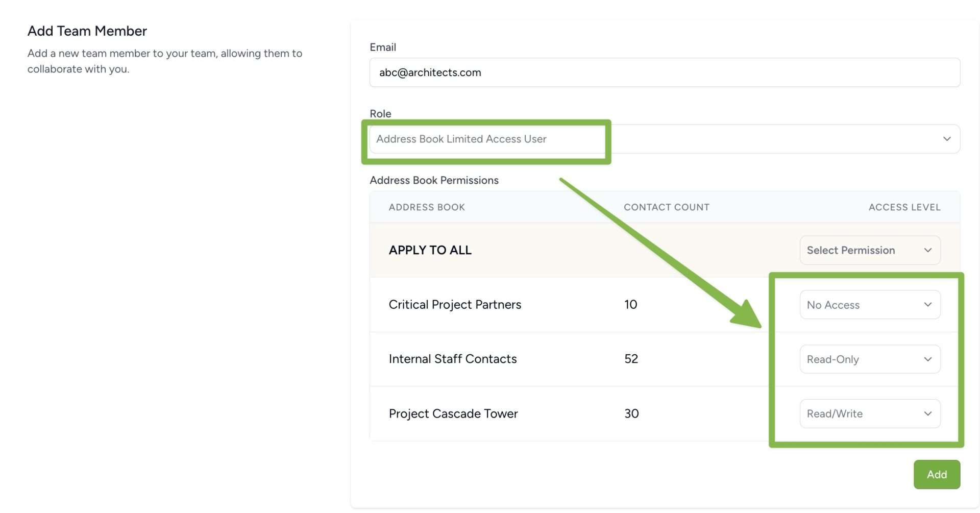Open the Role dropdown
Screen dimensions: 980x513
[x=665, y=139]
